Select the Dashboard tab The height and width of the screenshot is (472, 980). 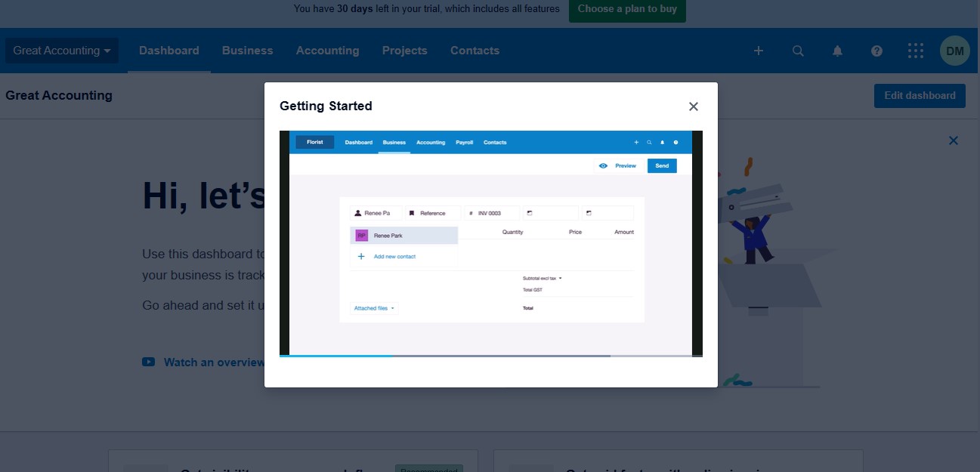(x=169, y=51)
